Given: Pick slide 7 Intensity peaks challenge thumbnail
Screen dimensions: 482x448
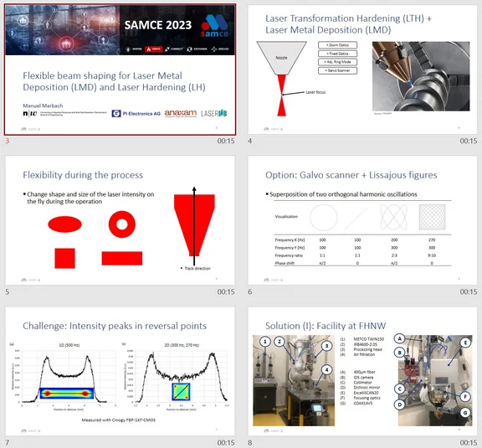Looking at the screenshot, I should [x=120, y=371].
